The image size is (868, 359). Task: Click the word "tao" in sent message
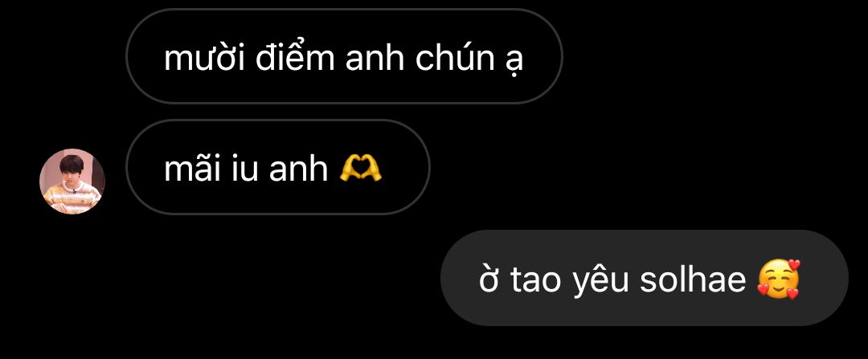(x=536, y=280)
